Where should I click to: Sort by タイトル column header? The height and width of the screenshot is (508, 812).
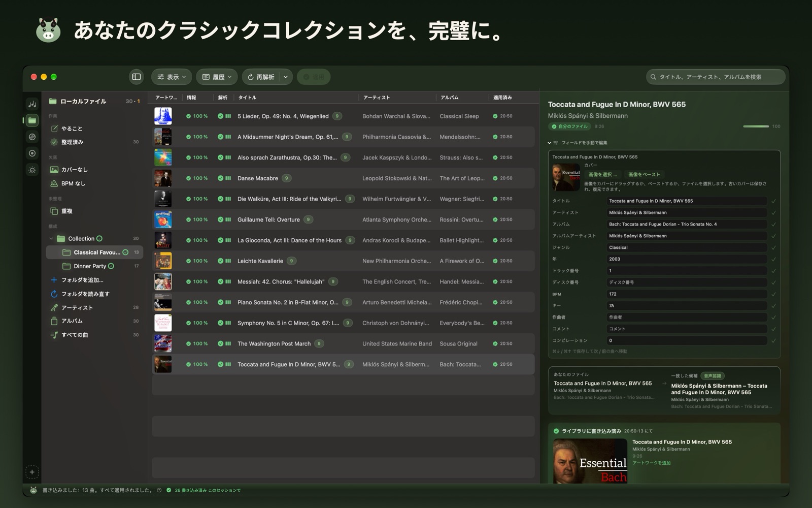(247, 98)
